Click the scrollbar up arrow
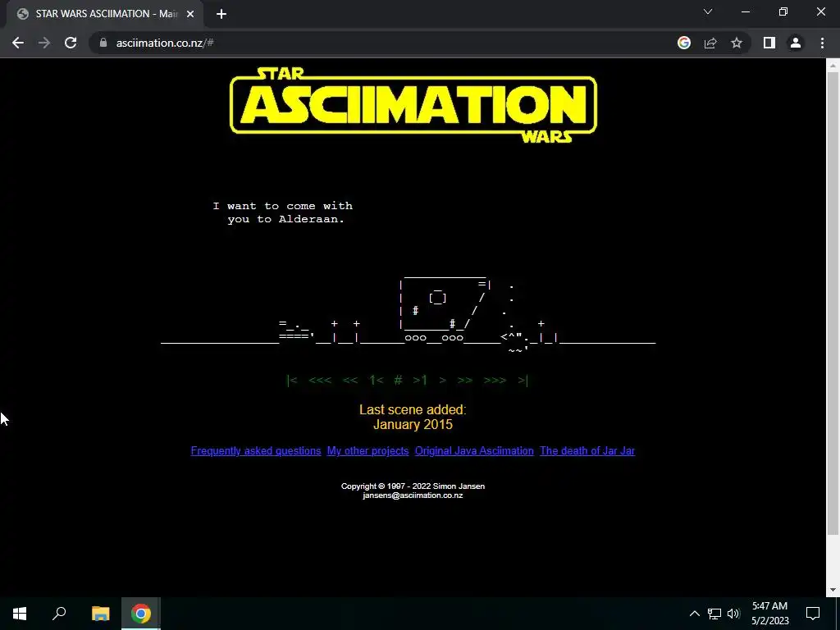Viewport: 840px width, 630px height. coord(833,66)
